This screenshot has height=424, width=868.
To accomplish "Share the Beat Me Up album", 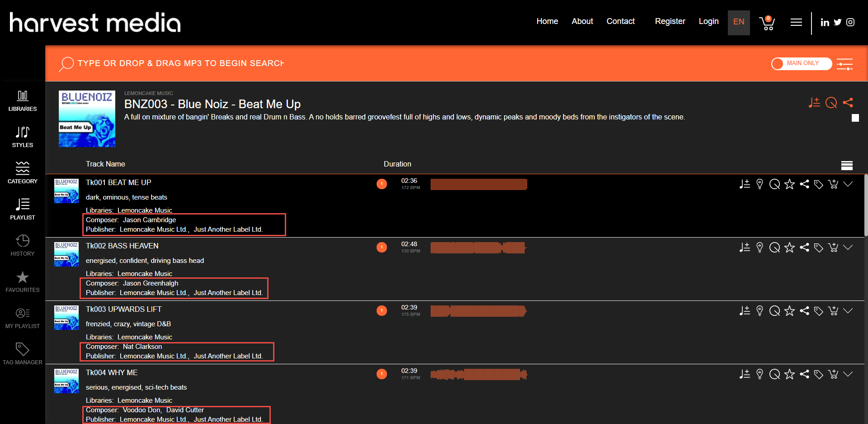I will [x=848, y=103].
